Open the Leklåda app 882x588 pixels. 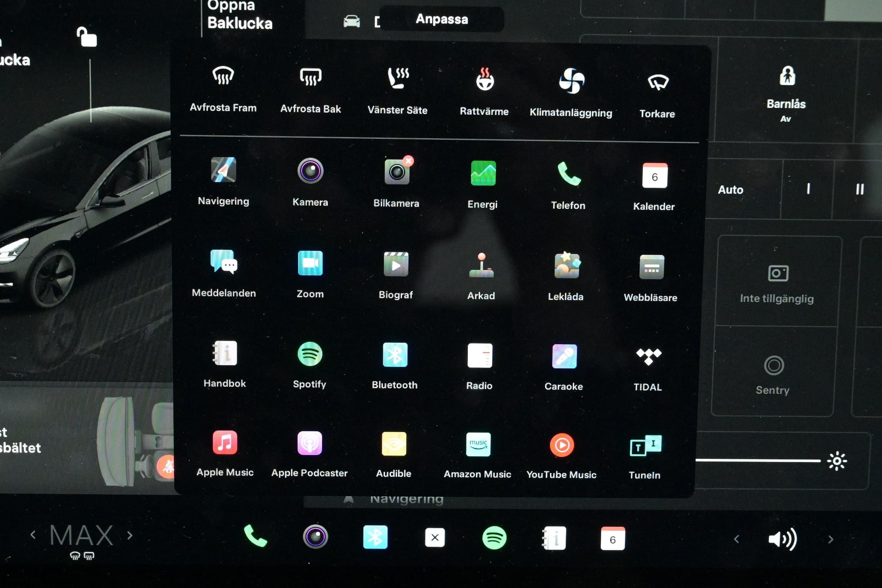[x=566, y=277]
